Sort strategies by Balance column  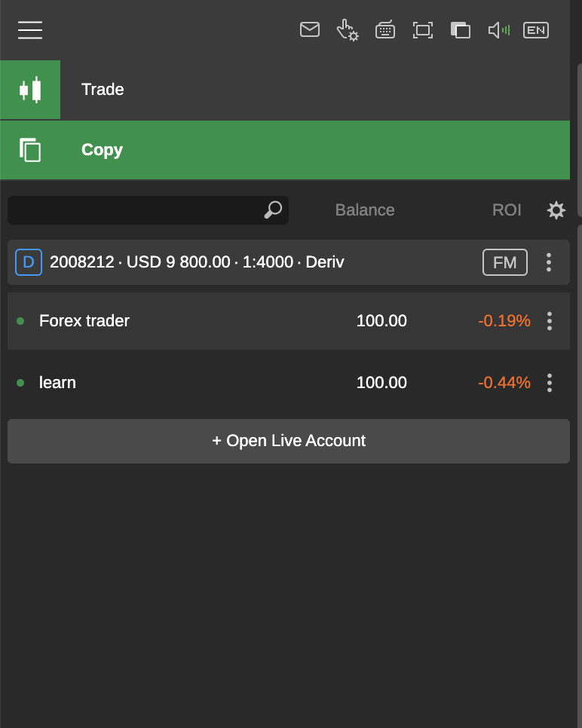[365, 210]
